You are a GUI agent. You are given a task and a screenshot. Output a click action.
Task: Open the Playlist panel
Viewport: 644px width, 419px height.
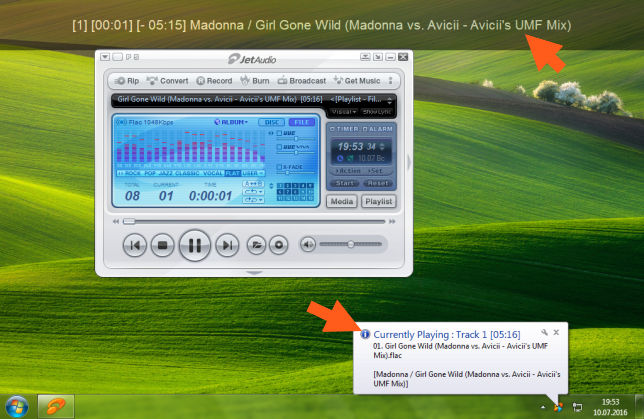378,201
